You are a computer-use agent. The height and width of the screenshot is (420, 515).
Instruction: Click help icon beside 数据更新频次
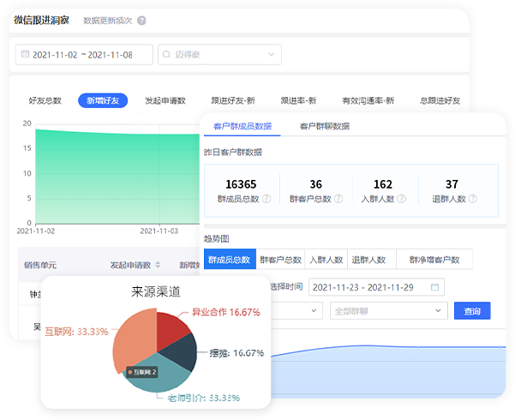pos(141,21)
